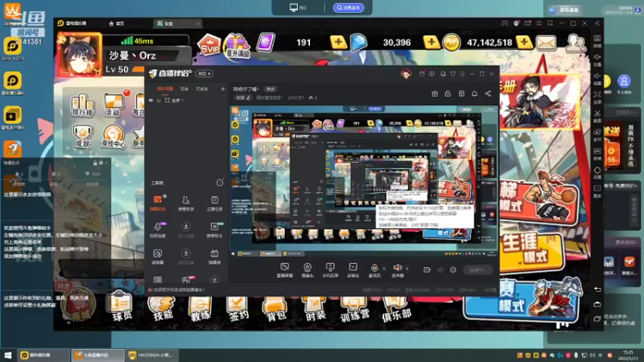Click the purple basketball card icon
The image size is (644, 362).
point(266,43)
